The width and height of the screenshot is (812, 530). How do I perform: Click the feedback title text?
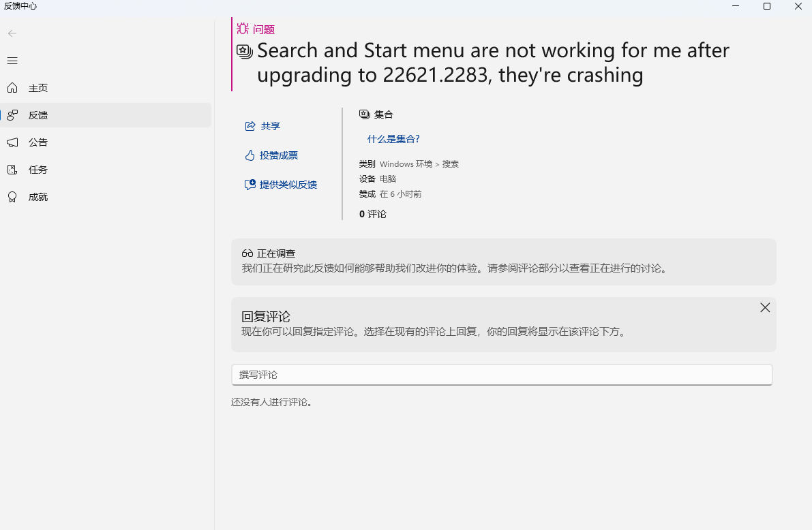pos(493,63)
